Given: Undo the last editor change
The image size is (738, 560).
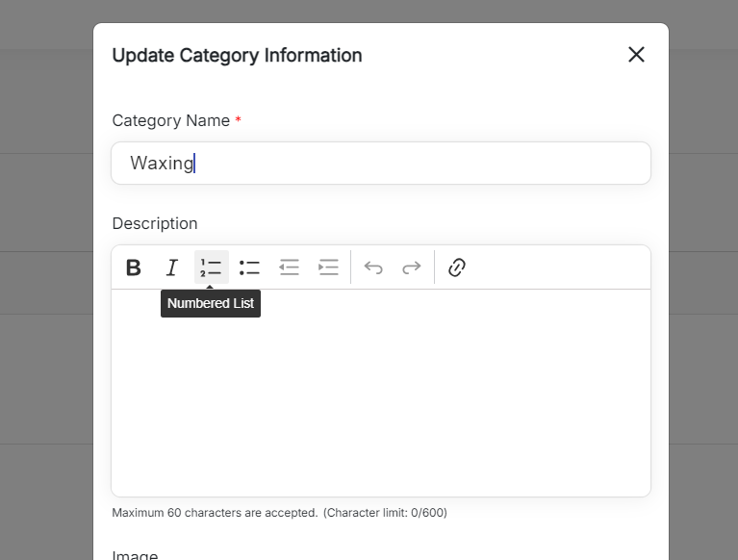Looking at the screenshot, I should [373, 267].
